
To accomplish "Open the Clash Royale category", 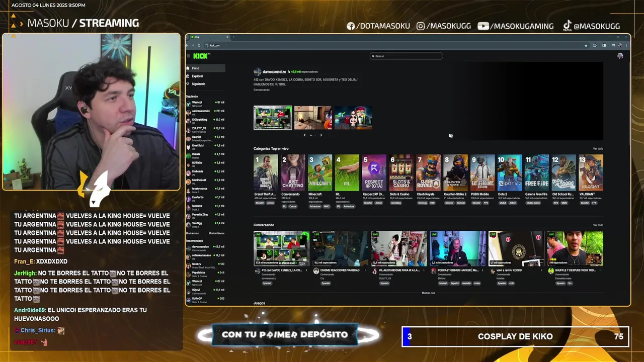I will click(428, 173).
